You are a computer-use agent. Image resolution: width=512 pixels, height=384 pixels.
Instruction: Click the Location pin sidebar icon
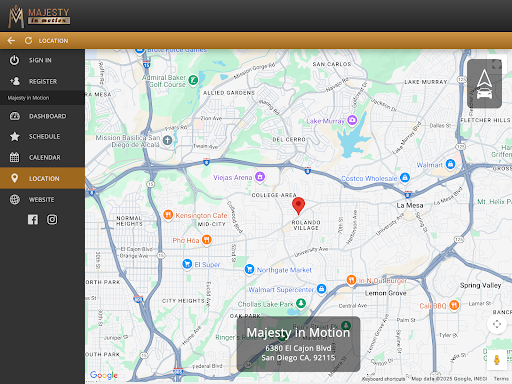click(14, 178)
